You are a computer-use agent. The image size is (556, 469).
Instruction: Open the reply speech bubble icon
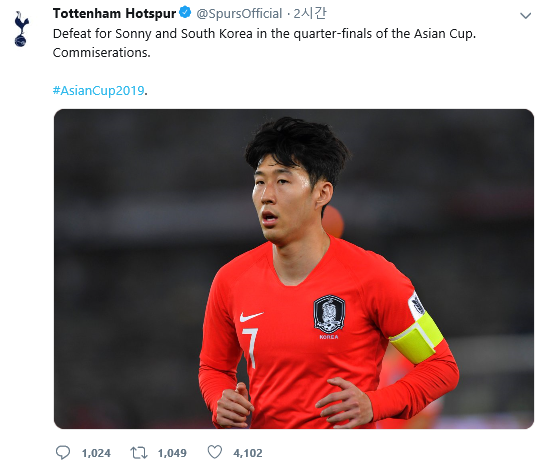coord(63,453)
